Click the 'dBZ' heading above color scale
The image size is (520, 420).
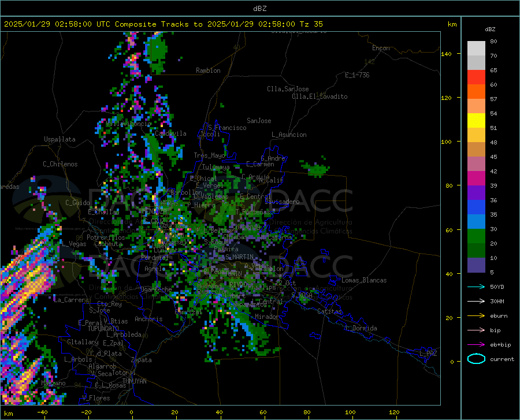point(490,29)
